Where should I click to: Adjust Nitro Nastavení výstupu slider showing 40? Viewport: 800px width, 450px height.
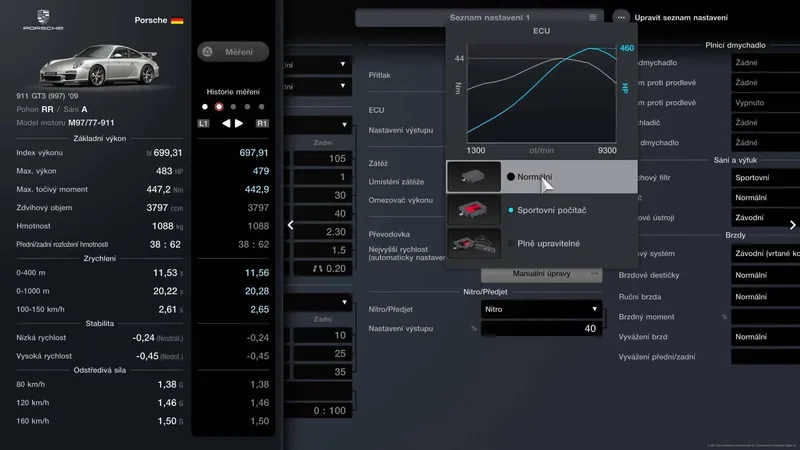point(541,329)
